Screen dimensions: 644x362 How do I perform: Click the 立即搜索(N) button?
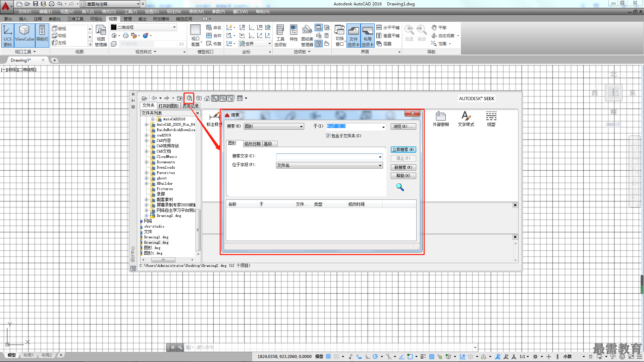click(x=403, y=149)
